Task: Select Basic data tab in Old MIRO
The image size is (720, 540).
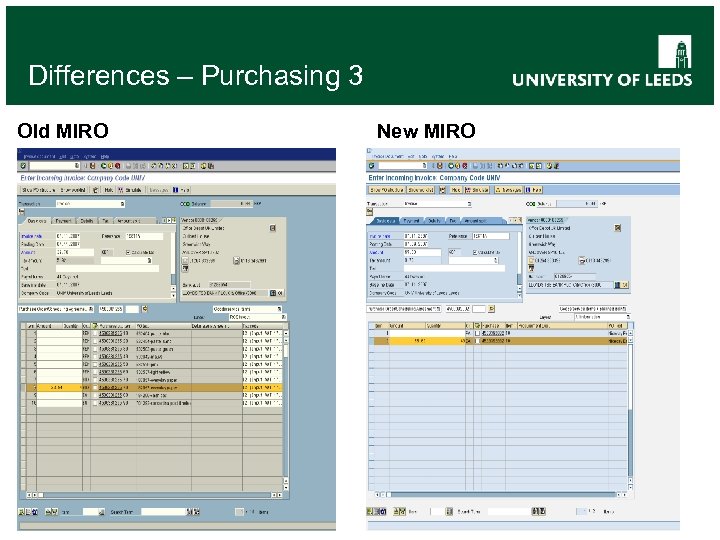Action: pos(37,221)
